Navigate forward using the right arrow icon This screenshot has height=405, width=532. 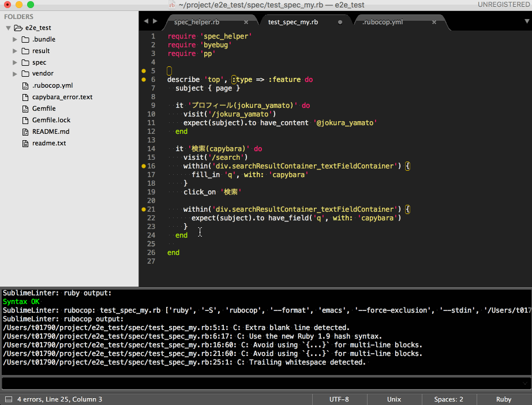coord(155,20)
